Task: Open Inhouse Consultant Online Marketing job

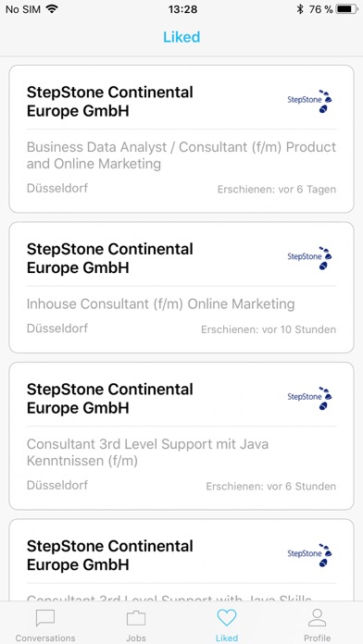Action: (x=181, y=288)
